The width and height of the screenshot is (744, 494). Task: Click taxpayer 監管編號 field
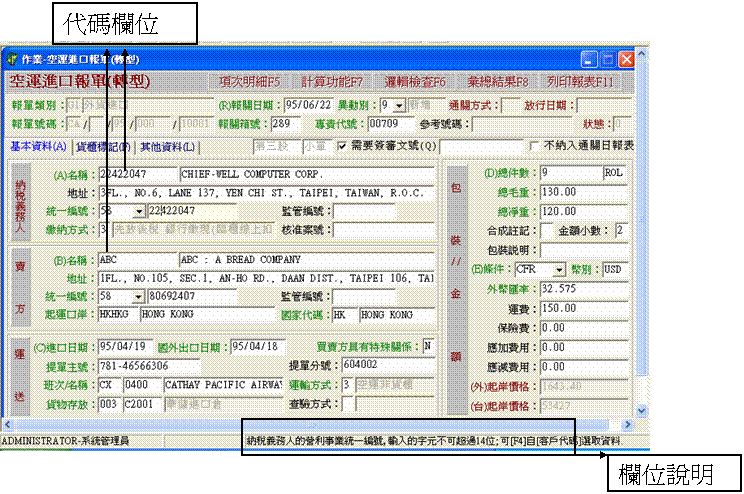click(364, 211)
